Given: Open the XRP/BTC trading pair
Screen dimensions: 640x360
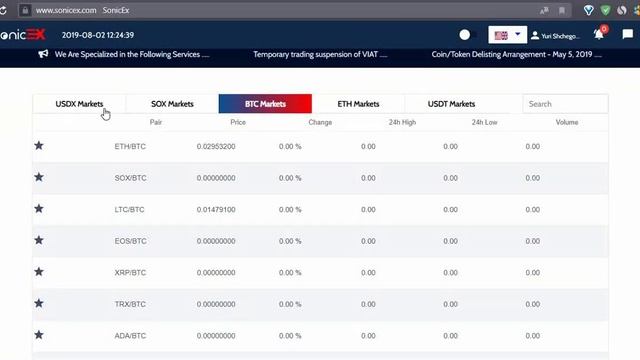Looking at the screenshot, I should click(x=130, y=272).
